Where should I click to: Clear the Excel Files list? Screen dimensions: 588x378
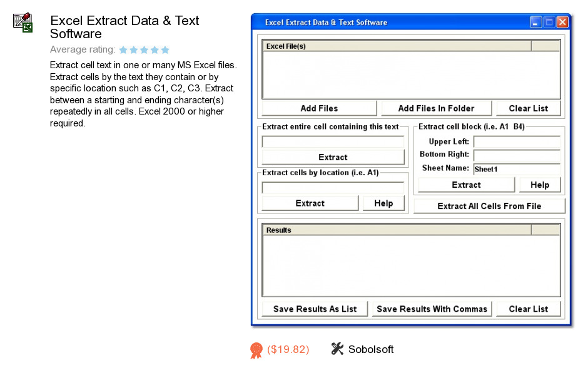(529, 108)
